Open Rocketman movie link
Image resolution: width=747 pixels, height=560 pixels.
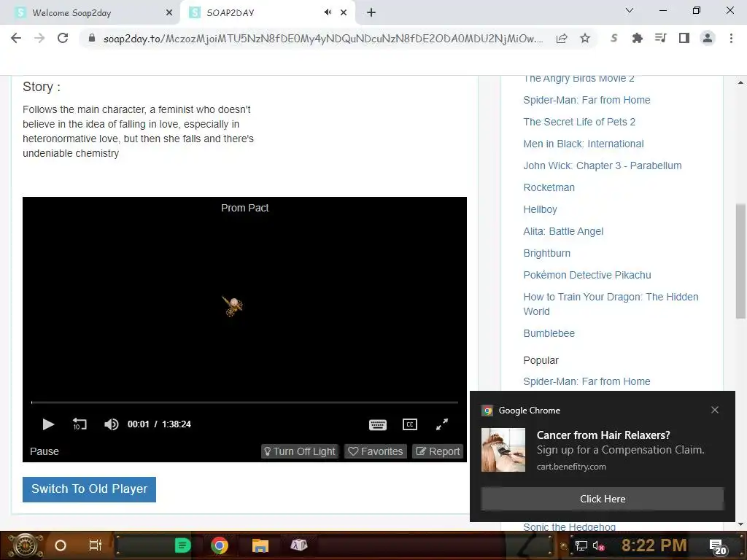pyautogui.click(x=549, y=187)
